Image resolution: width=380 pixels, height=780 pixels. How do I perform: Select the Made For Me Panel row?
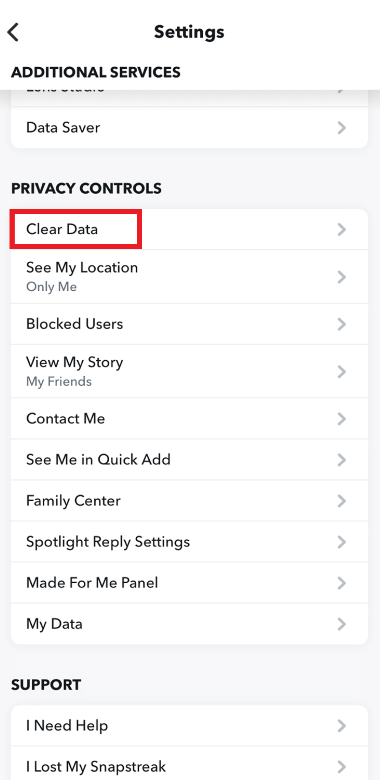pyautogui.click(x=190, y=583)
